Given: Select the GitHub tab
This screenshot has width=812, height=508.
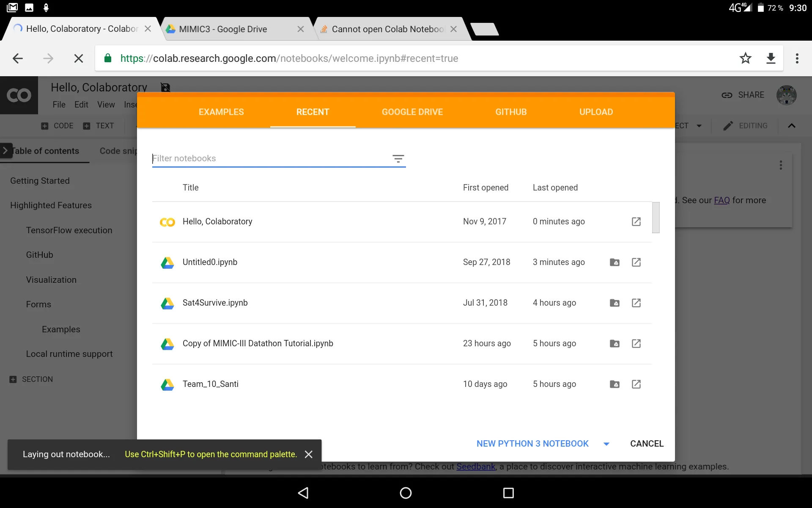Looking at the screenshot, I should 511,112.
